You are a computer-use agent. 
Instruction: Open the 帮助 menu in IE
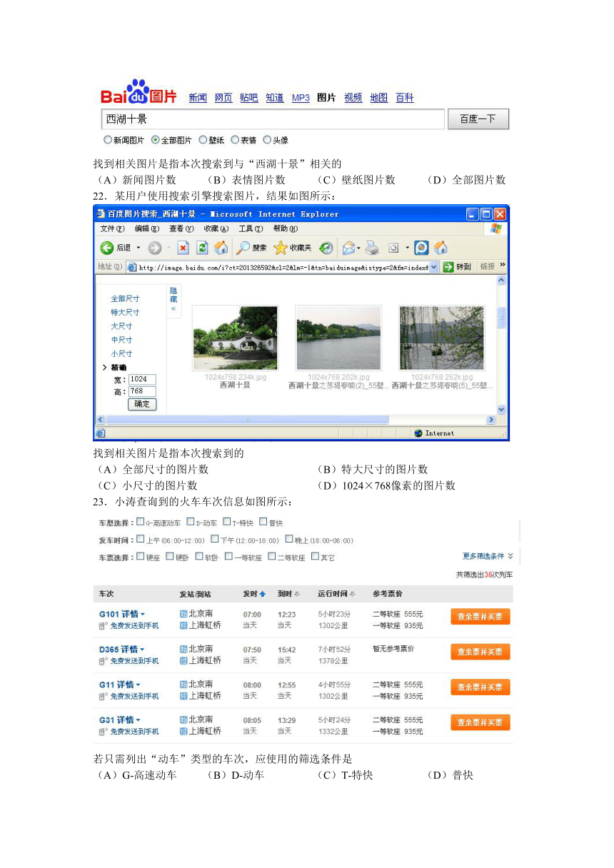click(285, 229)
